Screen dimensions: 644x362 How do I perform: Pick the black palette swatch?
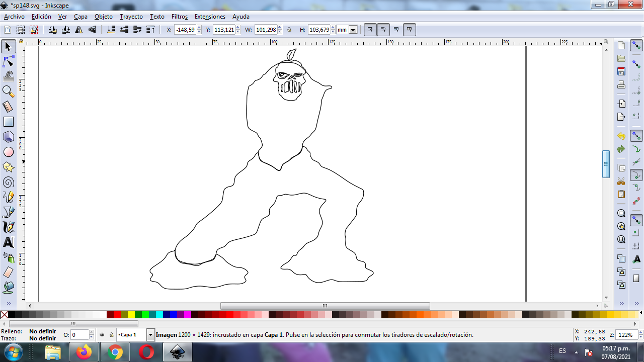(x=12, y=315)
